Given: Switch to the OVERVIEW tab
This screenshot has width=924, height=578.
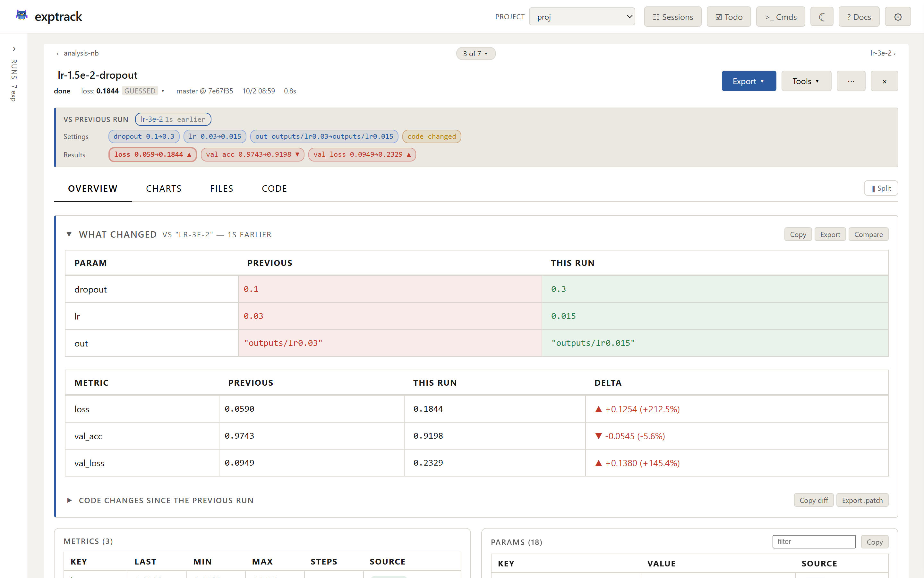Looking at the screenshot, I should click(93, 188).
